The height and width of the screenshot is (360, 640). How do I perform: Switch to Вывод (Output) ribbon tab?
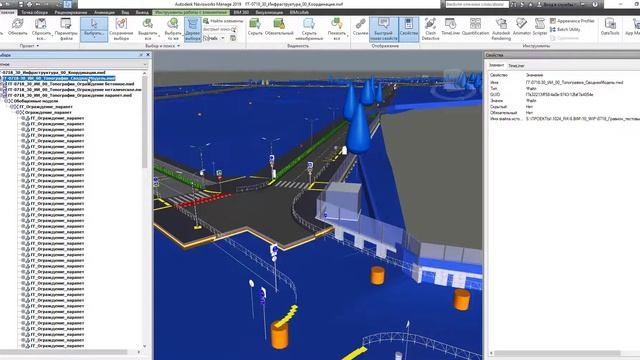click(x=142, y=12)
